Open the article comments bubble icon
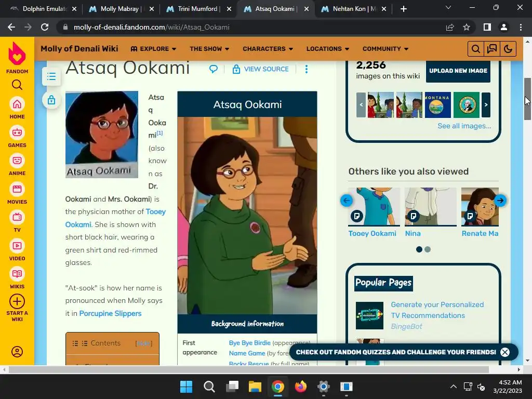The image size is (532, 399). 214,69
